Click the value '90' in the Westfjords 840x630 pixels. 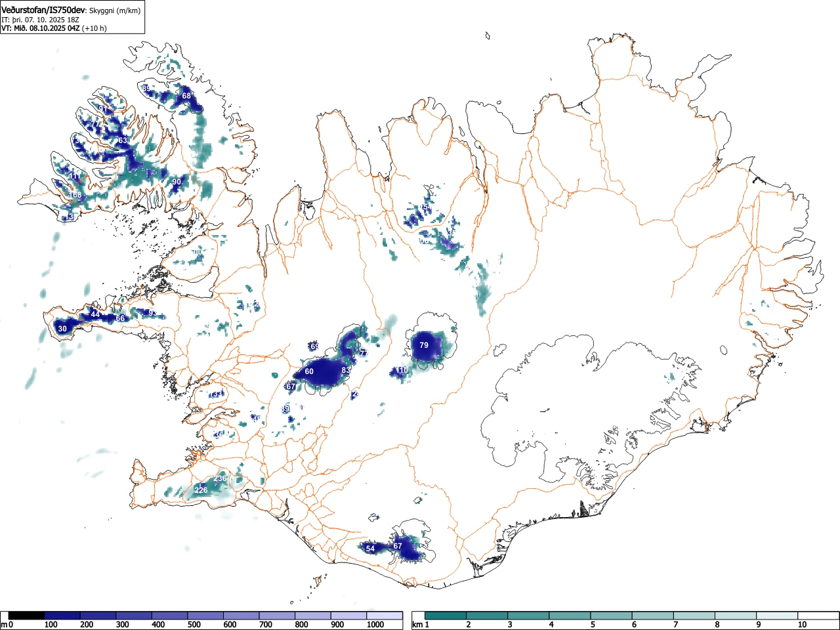point(177,182)
